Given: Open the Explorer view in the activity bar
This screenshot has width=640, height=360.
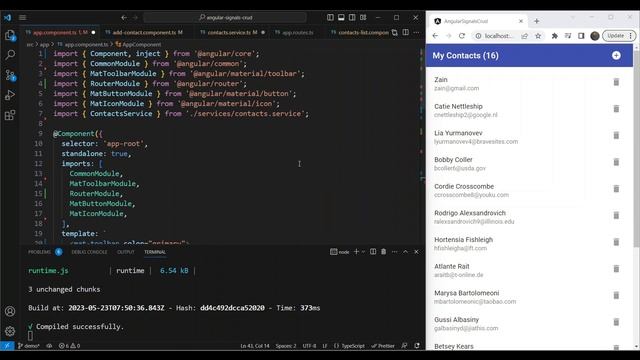Looking at the screenshot, I should [x=10, y=36].
